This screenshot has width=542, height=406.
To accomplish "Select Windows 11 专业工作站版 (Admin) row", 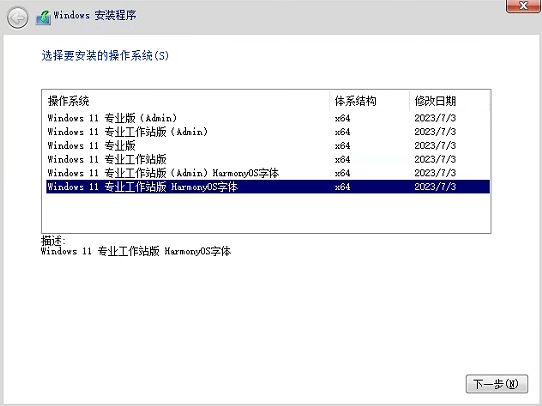I will (268, 132).
